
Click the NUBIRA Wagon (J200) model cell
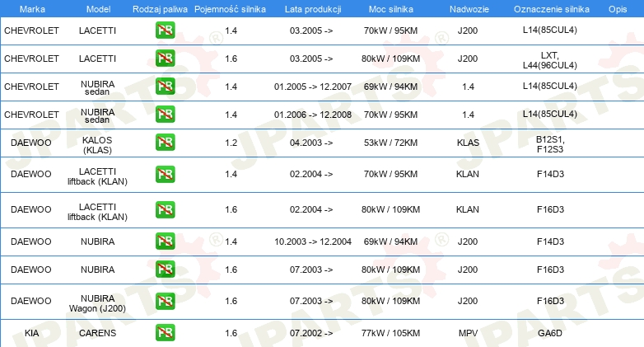[97, 303]
